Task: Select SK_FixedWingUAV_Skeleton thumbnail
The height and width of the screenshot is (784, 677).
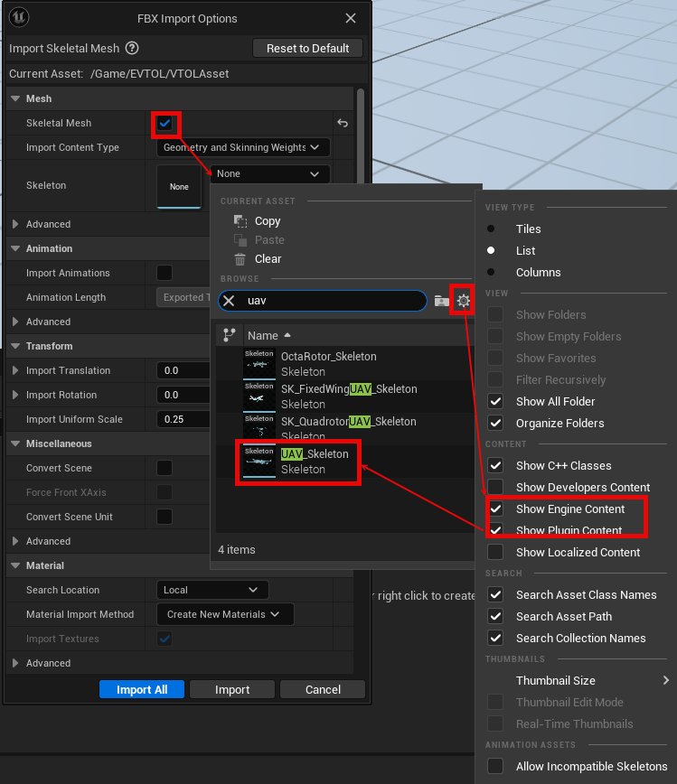Action: (x=259, y=396)
